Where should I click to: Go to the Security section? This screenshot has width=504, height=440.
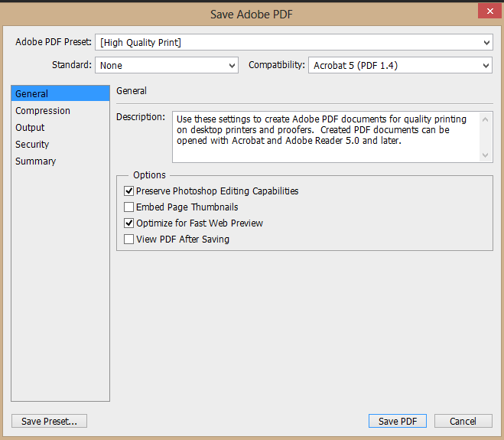pyautogui.click(x=32, y=145)
